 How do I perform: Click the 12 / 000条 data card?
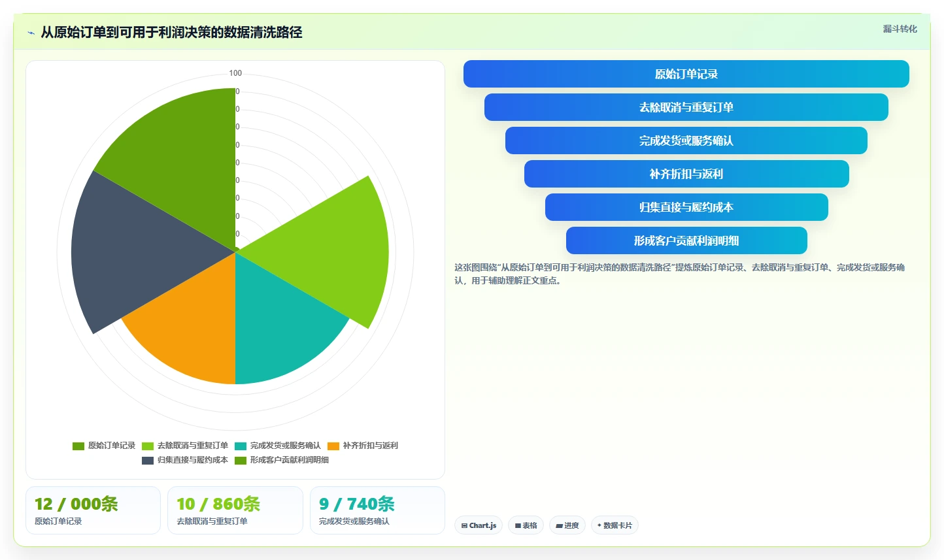click(x=93, y=510)
